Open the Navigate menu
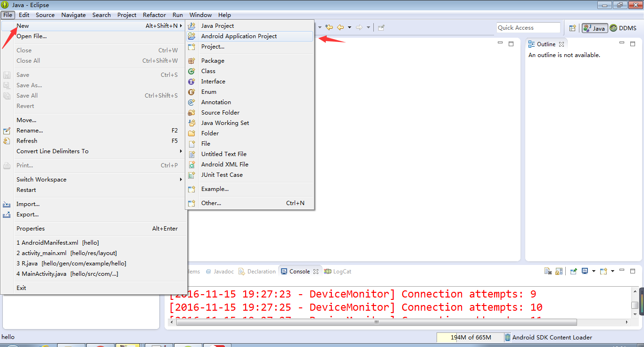This screenshot has height=347, width=644. click(x=74, y=15)
